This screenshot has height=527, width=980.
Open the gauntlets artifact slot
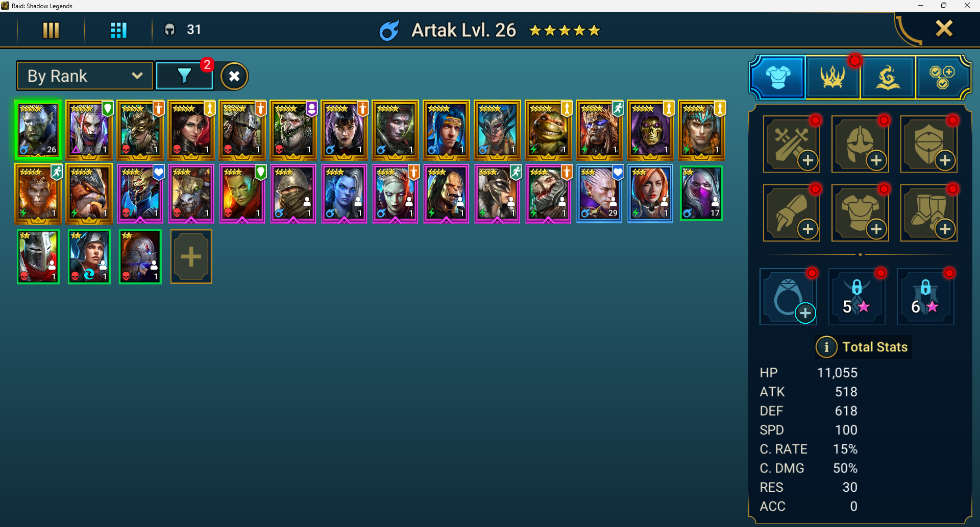pyautogui.click(x=791, y=212)
